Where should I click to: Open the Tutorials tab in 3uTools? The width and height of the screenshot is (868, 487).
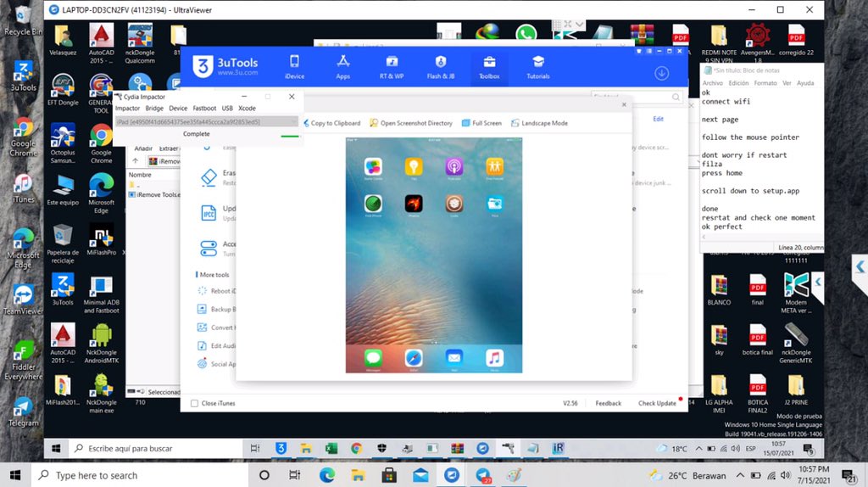pos(538,67)
